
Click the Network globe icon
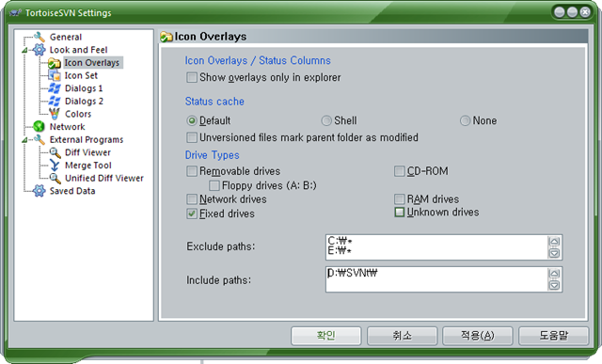click(x=39, y=126)
